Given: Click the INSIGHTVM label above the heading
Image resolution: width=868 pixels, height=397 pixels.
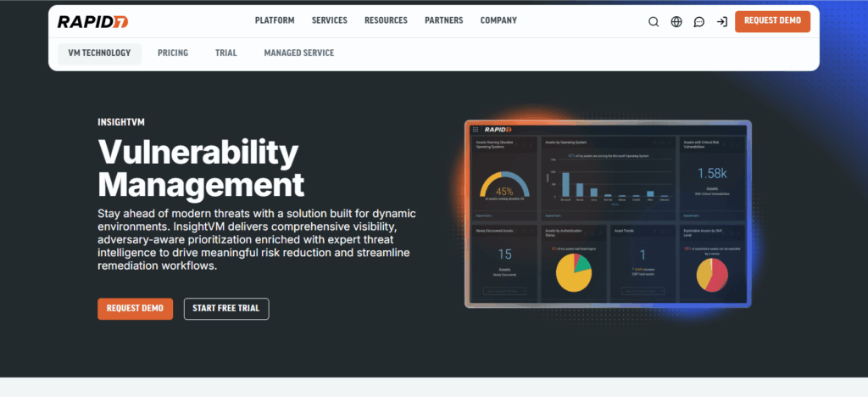Looking at the screenshot, I should pyautogui.click(x=121, y=123).
